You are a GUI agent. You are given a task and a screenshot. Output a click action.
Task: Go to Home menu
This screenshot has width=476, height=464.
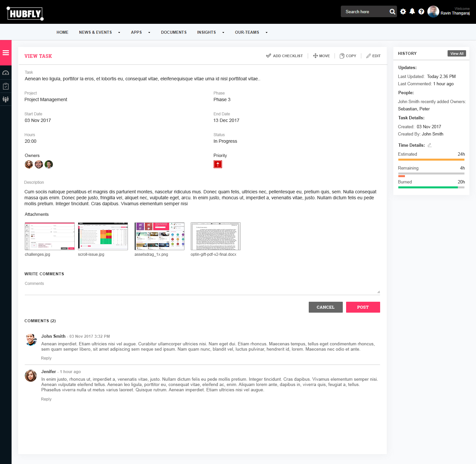tap(62, 32)
